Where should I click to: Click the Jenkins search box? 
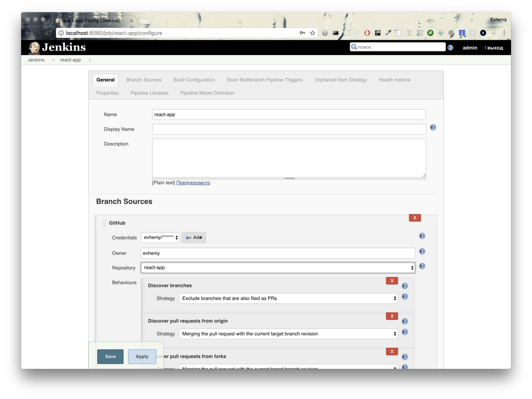398,47
